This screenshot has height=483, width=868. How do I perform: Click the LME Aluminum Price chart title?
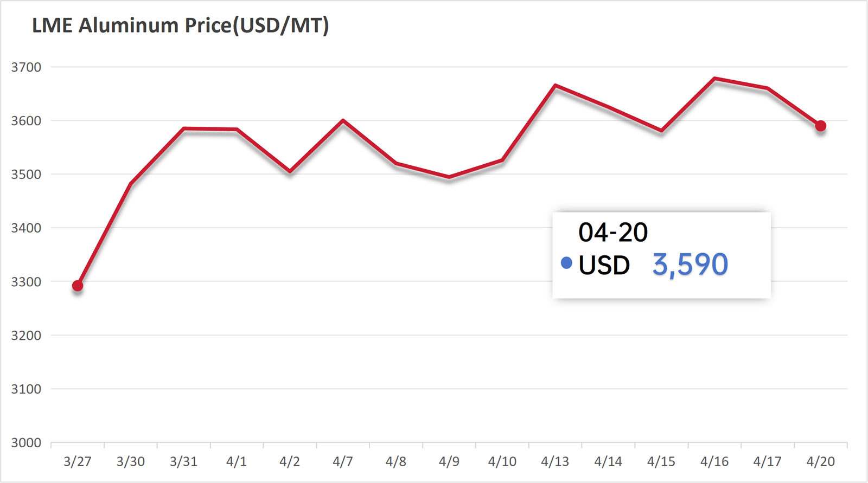tap(181, 25)
